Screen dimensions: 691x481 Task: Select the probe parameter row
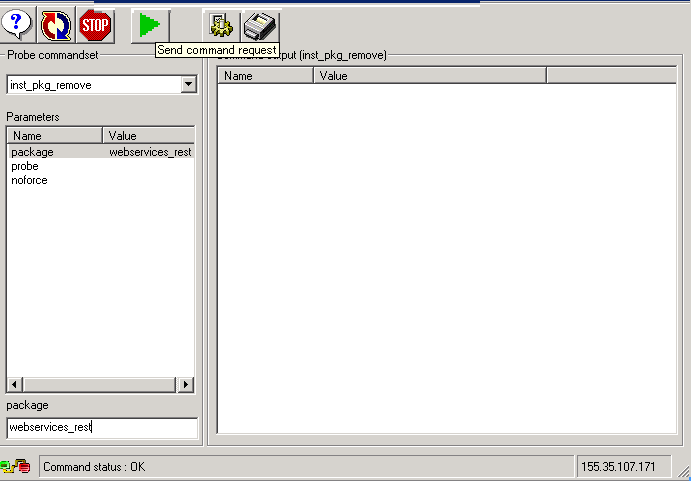(x=100, y=166)
